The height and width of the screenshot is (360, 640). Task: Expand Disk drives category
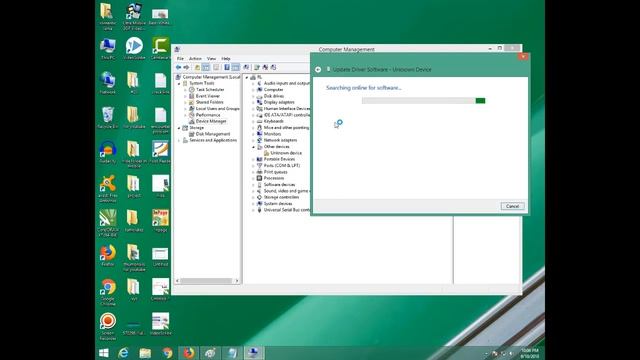click(253, 96)
